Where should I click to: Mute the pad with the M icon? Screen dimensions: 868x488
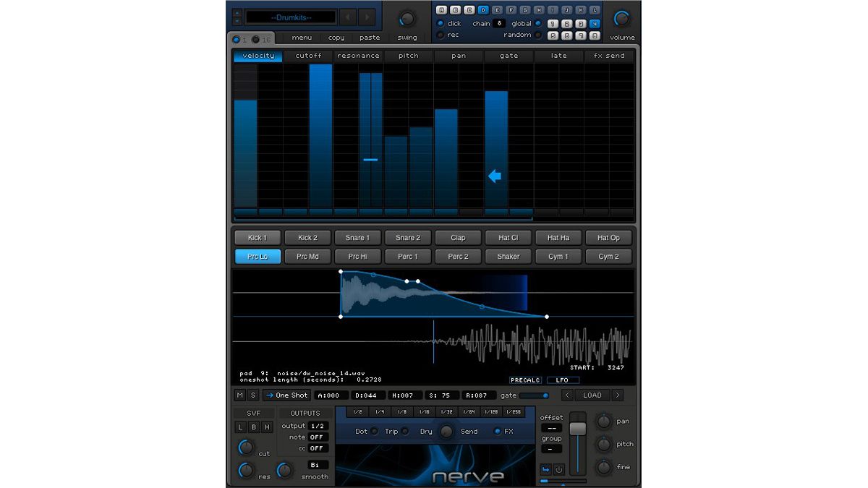[x=239, y=395]
